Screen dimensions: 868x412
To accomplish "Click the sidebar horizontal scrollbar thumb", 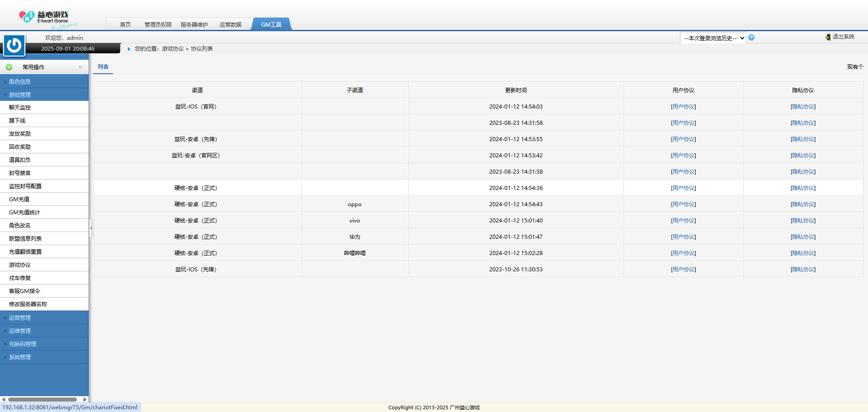I will click(42, 399).
